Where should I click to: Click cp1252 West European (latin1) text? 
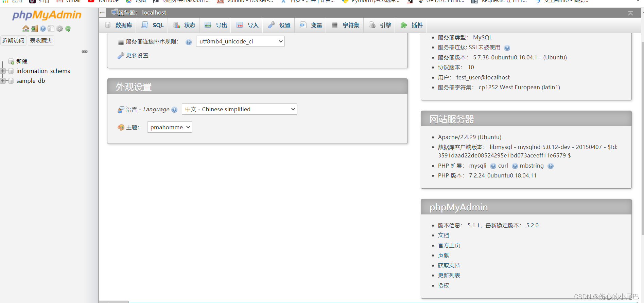(x=519, y=87)
